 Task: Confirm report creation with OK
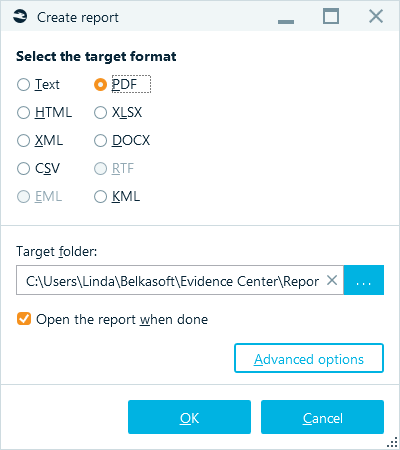(189, 417)
